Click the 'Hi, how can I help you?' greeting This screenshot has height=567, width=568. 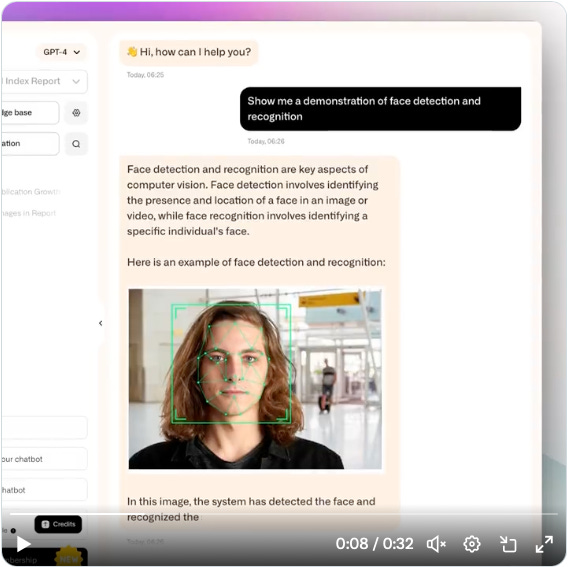(x=189, y=52)
